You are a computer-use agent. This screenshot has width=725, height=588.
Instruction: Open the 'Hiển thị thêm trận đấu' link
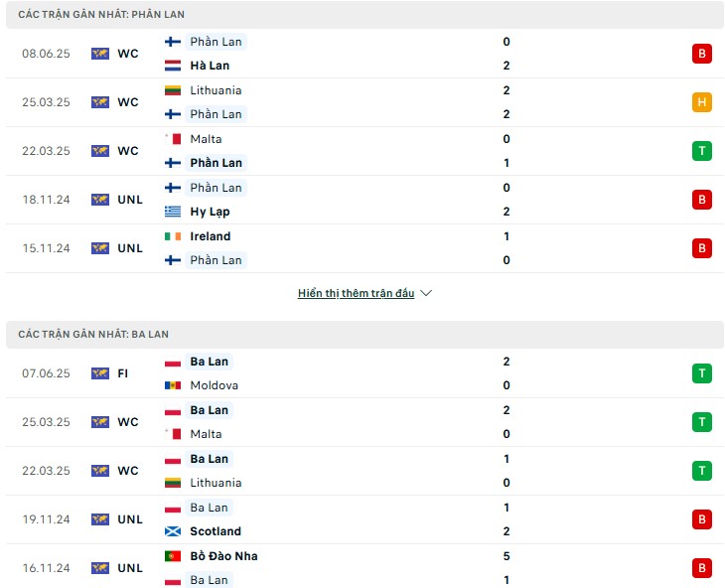tap(356, 293)
